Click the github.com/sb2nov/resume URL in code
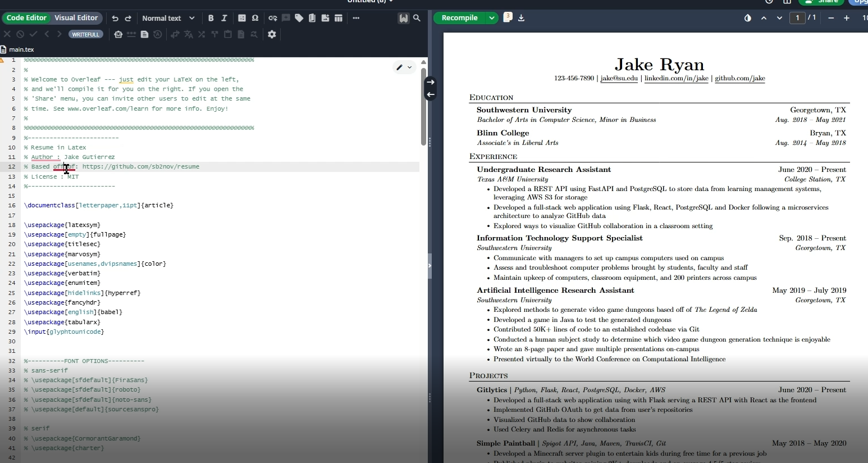 point(140,166)
